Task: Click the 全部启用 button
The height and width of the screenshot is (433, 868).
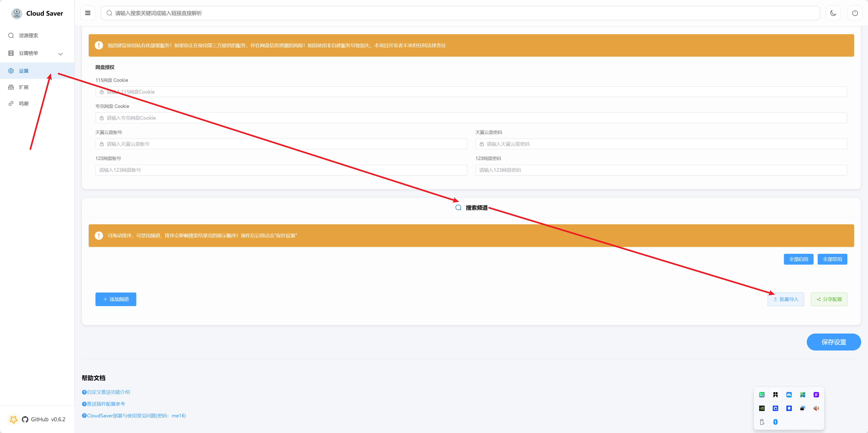Action: click(798, 259)
